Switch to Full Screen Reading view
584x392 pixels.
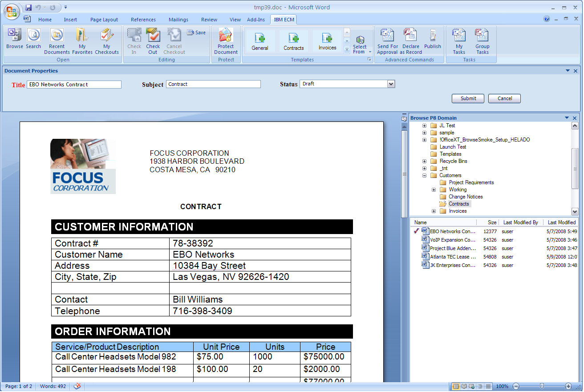point(464,386)
